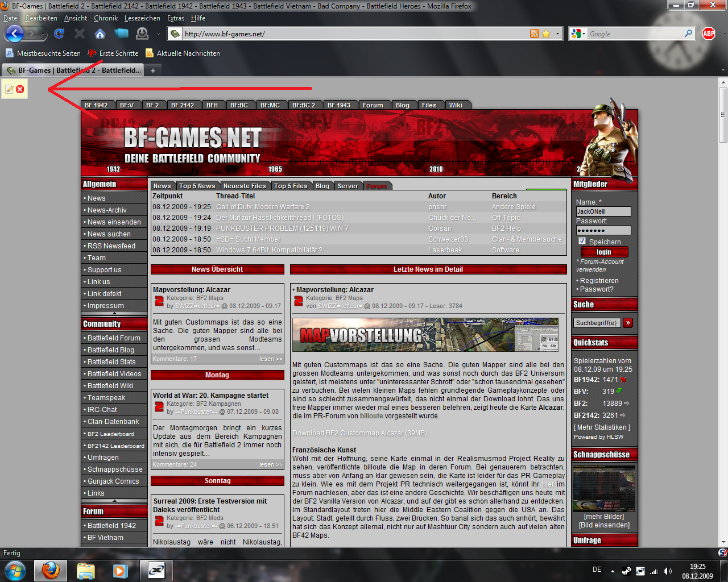Click the red X icon beside pencil
Viewport: 728px width, 582px height.
click(20, 89)
